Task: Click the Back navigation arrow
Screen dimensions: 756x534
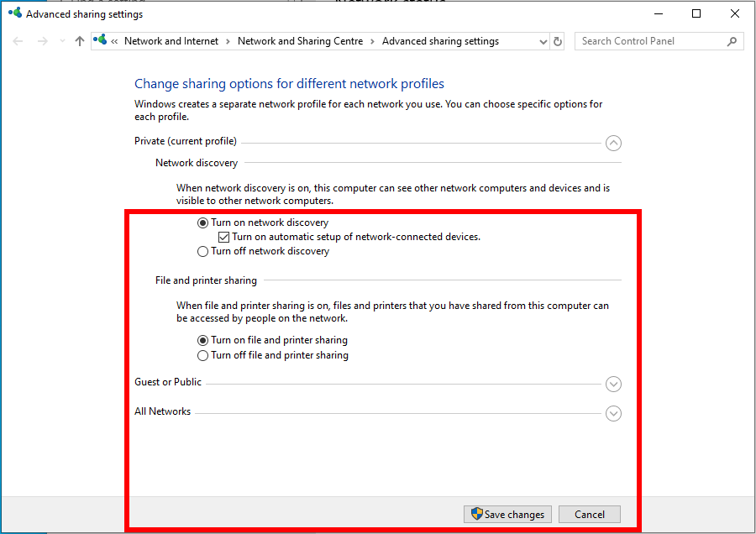Action: click(x=19, y=41)
